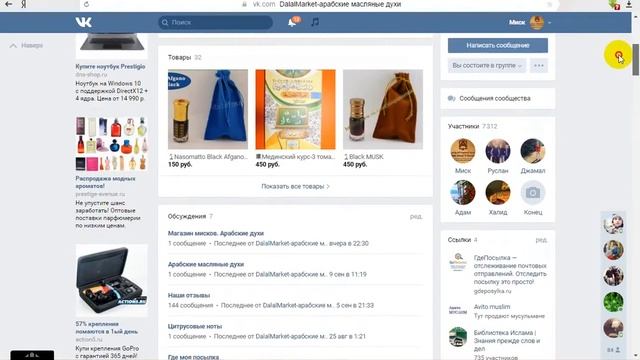Click the search field 'Поиск'
The width and height of the screenshot is (640, 360).
[x=216, y=22]
